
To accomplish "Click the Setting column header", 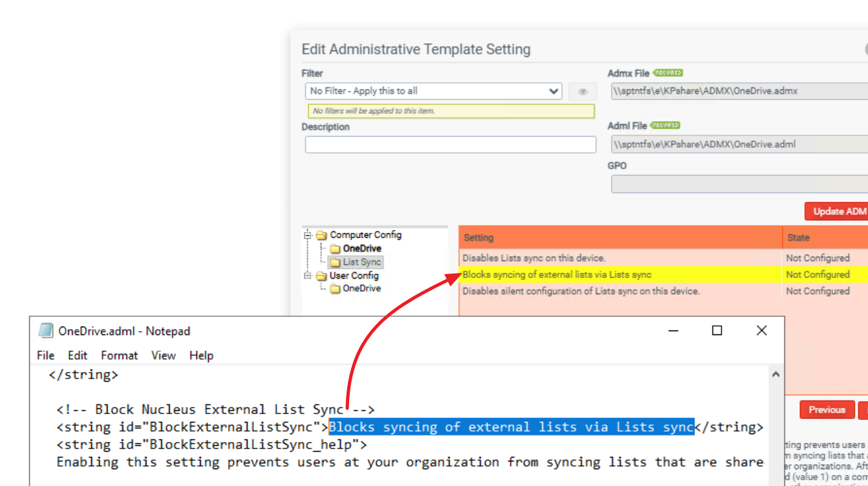I will pos(621,238).
